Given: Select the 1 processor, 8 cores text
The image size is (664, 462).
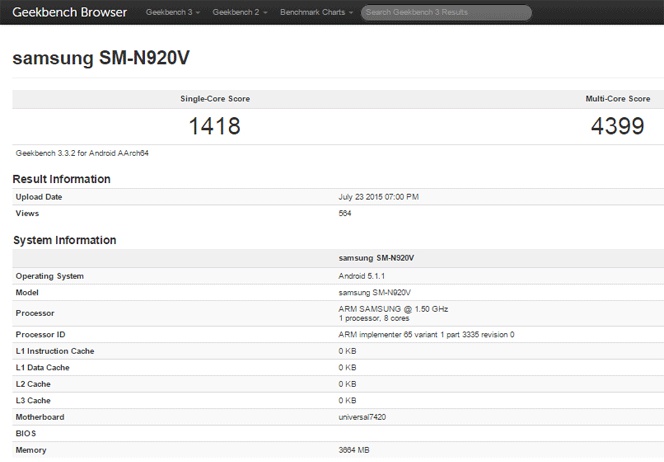Looking at the screenshot, I should coord(374,318).
